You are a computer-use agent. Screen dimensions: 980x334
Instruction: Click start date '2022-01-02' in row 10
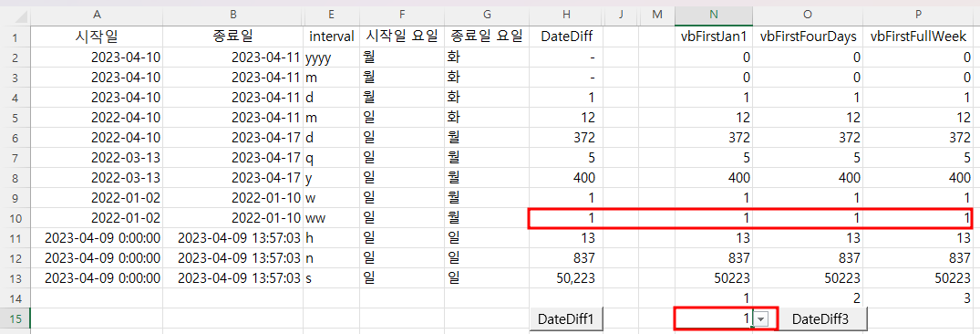(x=97, y=218)
